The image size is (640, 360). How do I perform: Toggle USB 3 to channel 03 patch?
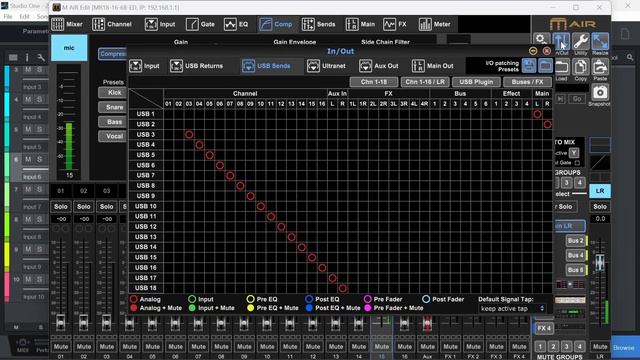click(189, 135)
